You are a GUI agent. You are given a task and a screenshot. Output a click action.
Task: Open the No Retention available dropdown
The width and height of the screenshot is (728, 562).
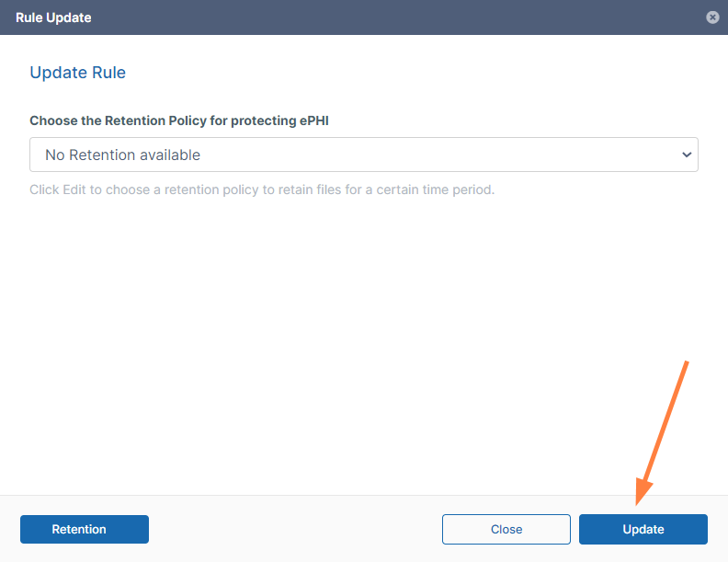click(363, 155)
